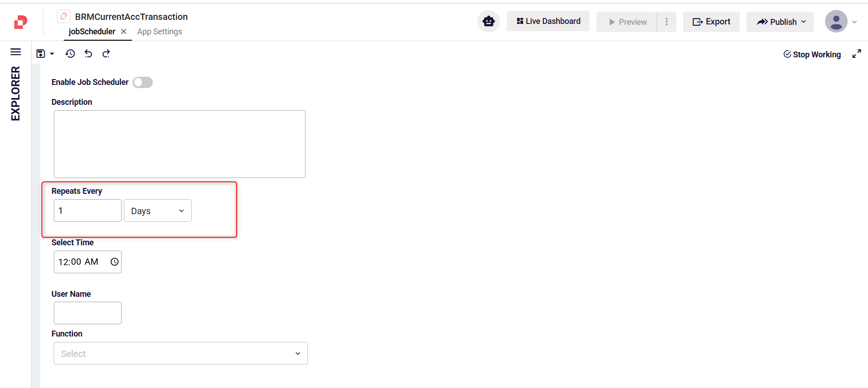Viewport: 868px width, 388px height.
Task: Open the save options dropdown arrow
Action: 52,54
